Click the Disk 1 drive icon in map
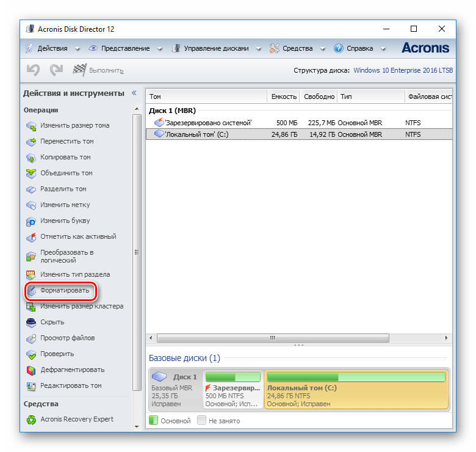 pos(159,377)
